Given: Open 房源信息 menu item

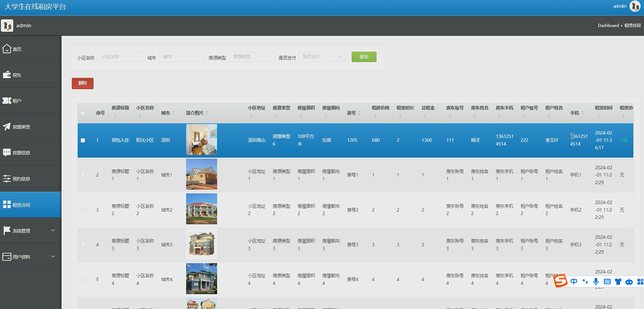Looking at the screenshot, I should (x=30, y=153).
